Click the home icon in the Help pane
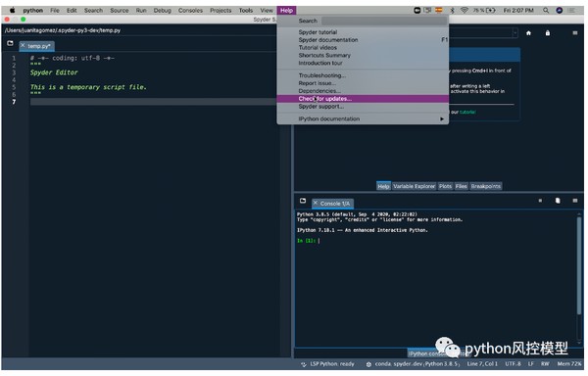 pyautogui.click(x=528, y=33)
